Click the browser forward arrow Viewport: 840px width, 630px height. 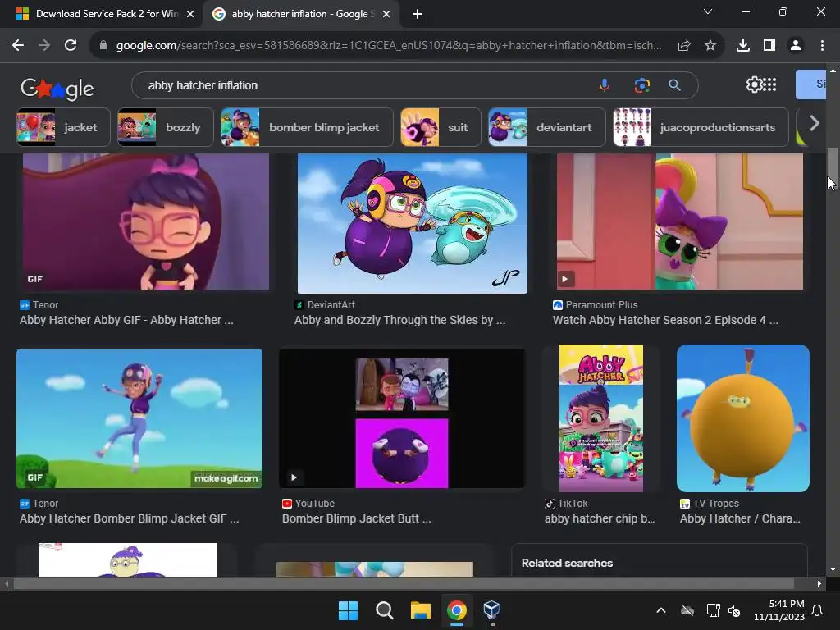(44, 46)
